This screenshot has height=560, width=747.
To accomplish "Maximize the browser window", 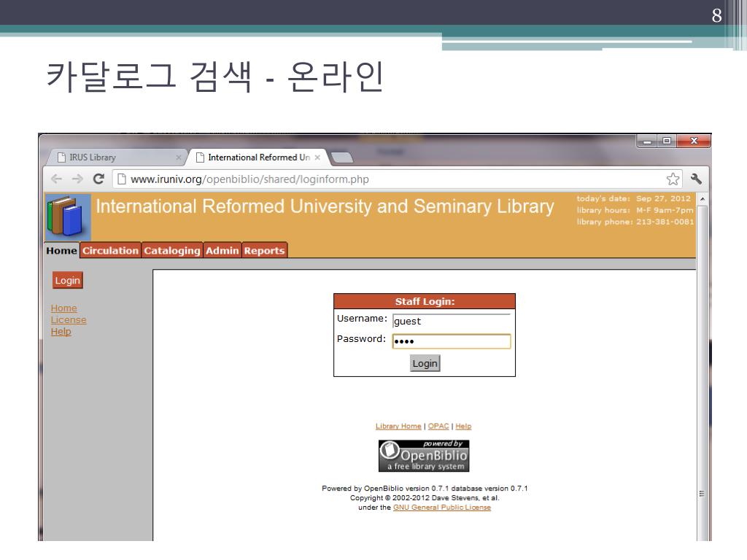I will [x=667, y=141].
